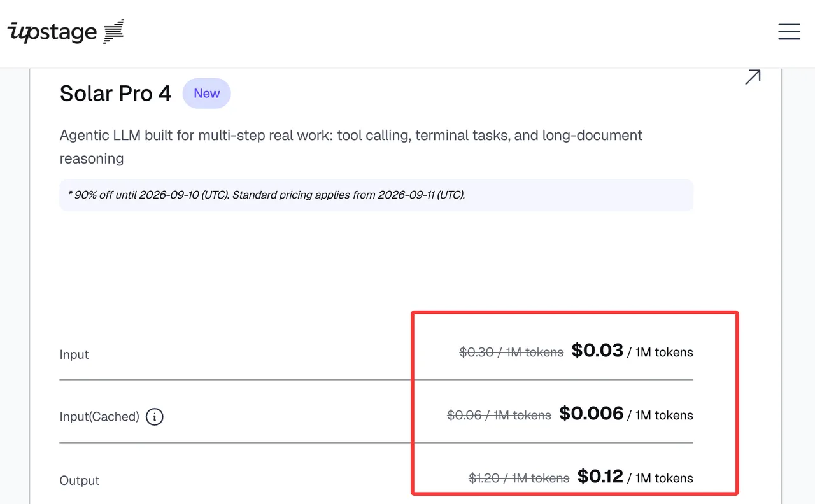This screenshot has height=504, width=815.
Task: Click the discounted $0.006 cached input price
Action: coord(592,414)
